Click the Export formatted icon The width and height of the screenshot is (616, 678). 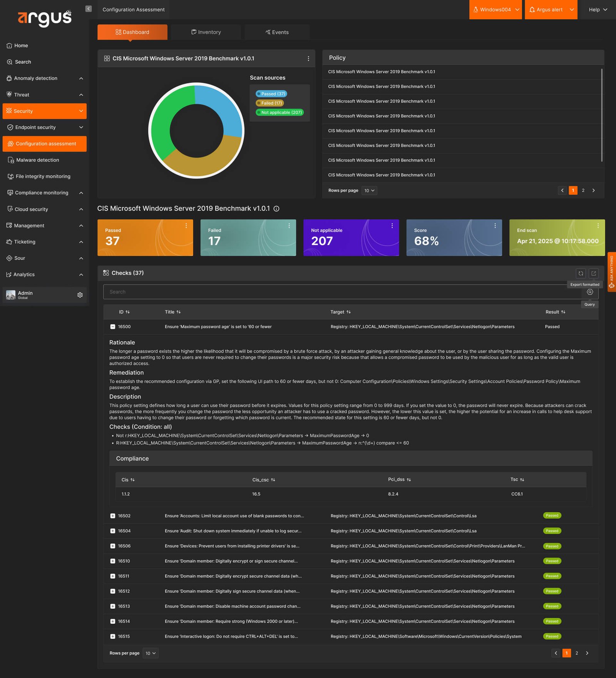(594, 273)
